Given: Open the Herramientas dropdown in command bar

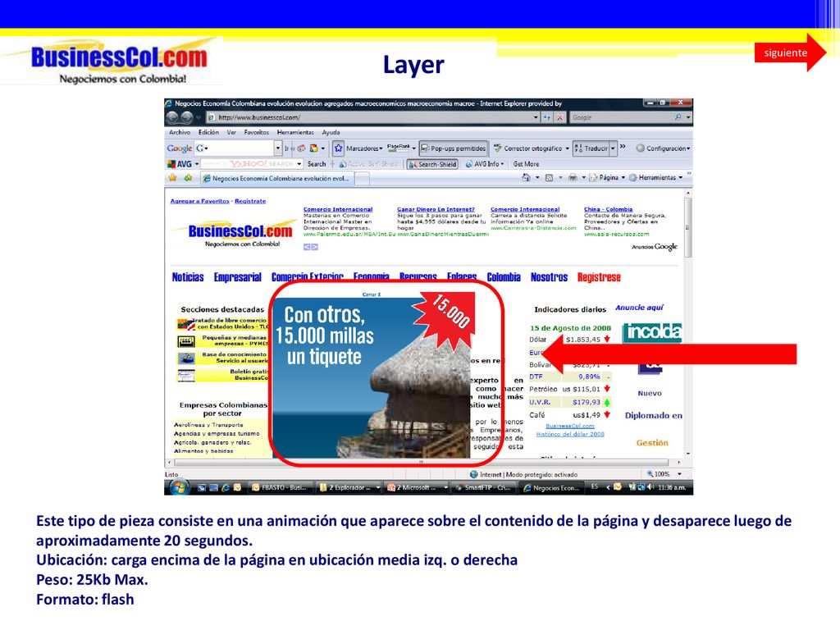Looking at the screenshot, I should coord(656,177).
